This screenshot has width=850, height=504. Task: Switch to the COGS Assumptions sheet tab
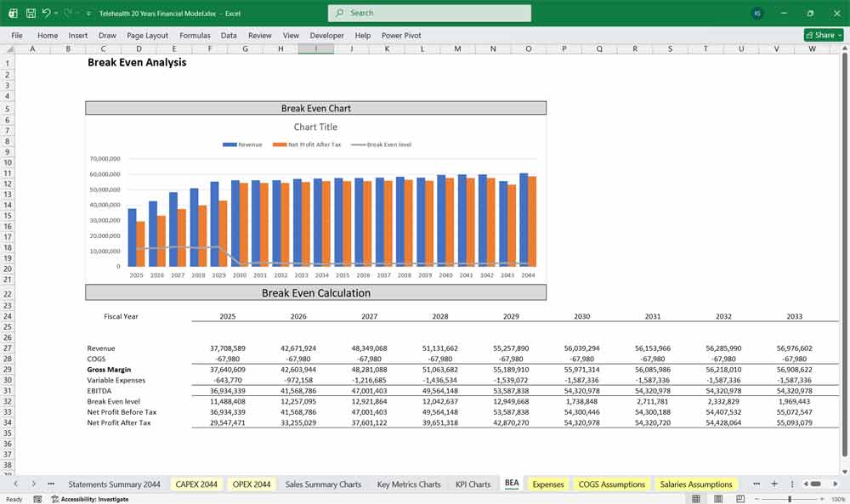tap(612, 483)
